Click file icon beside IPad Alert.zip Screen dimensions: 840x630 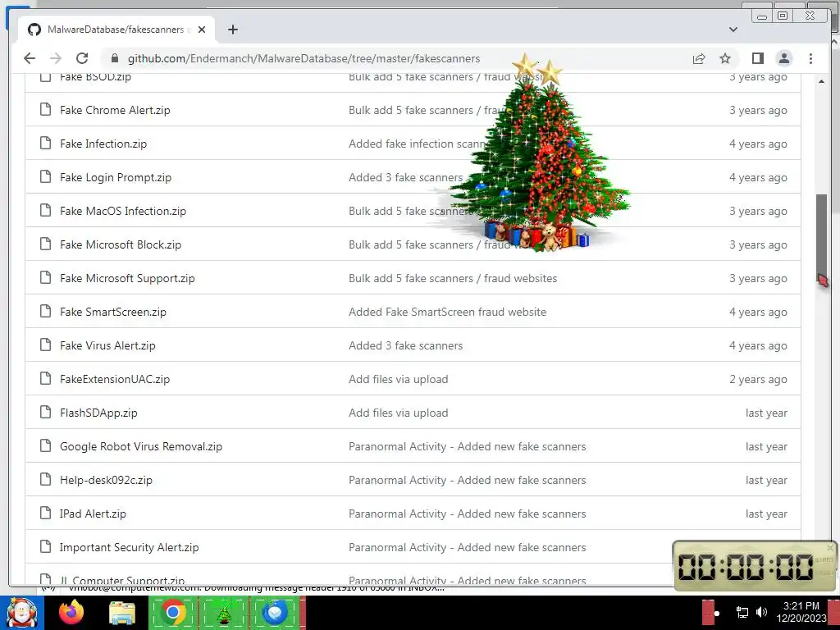click(46, 514)
